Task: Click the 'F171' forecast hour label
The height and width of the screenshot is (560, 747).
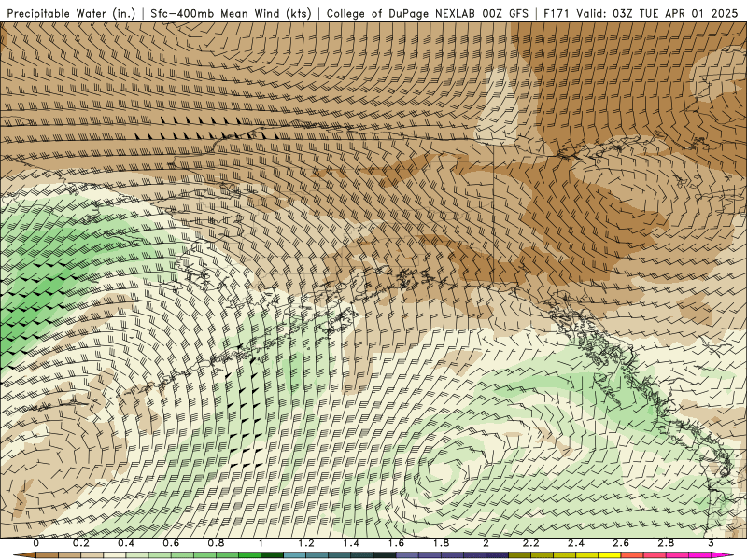Action: (557, 13)
